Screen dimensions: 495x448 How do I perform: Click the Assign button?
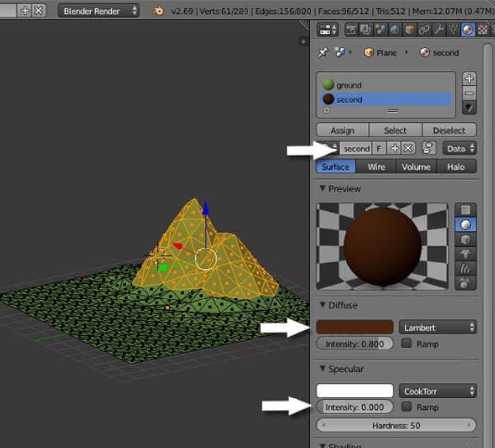343,130
